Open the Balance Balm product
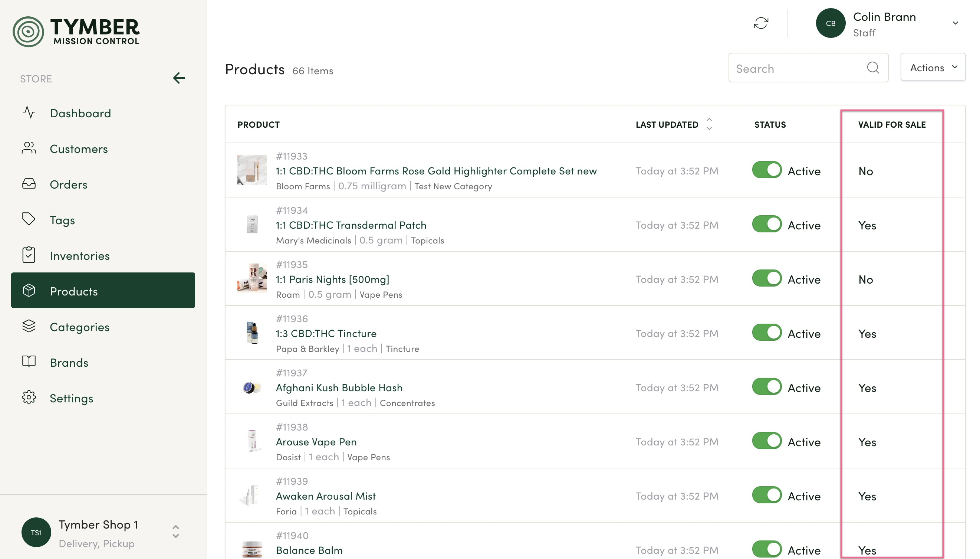 tap(309, 550)
